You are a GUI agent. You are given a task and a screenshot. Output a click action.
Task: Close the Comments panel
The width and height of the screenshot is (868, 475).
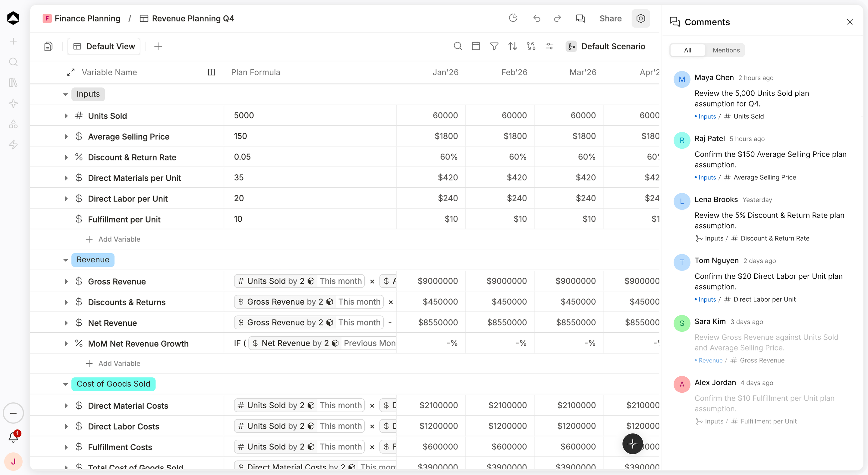[x=850, y=22]
